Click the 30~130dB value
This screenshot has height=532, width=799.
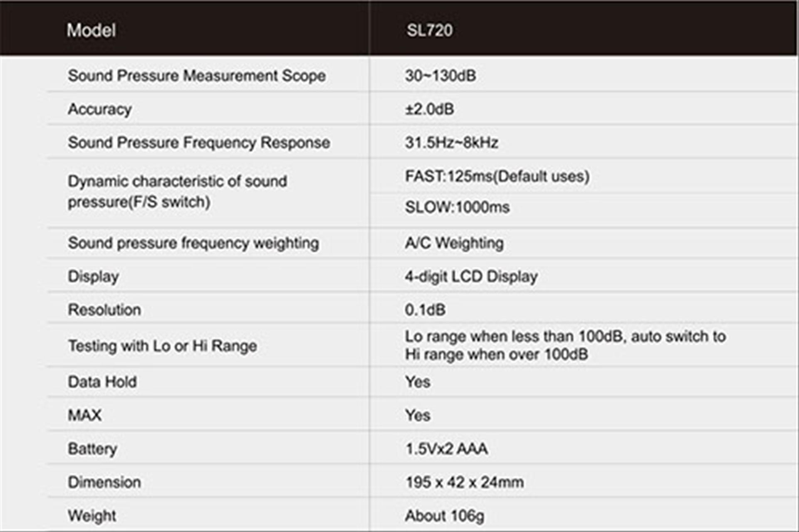click(x=440, y=76)
